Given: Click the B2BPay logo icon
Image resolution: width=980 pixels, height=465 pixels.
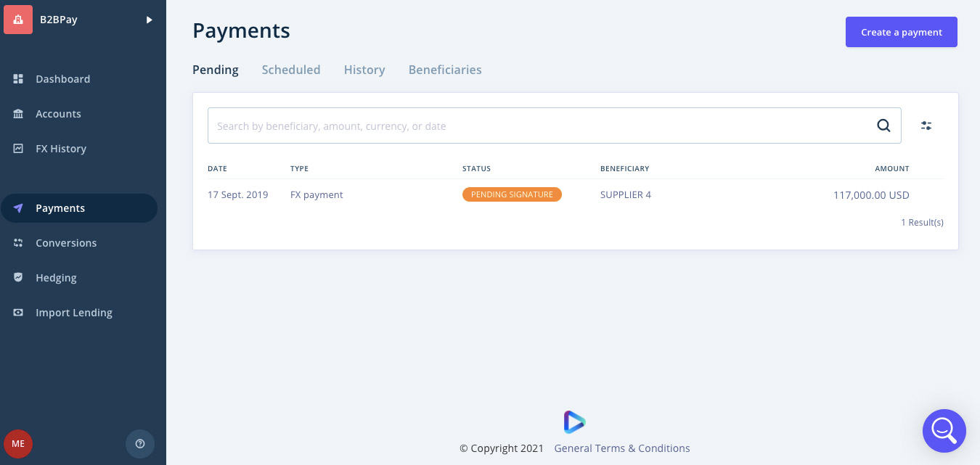Looking at the screenshot, I should [18, 20].
